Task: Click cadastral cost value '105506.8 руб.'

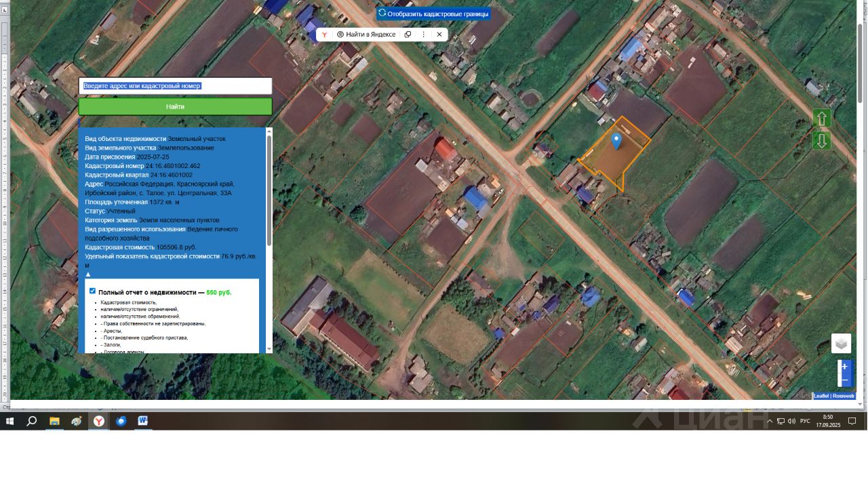Action: pyautogui.click(x=176, y=247)
